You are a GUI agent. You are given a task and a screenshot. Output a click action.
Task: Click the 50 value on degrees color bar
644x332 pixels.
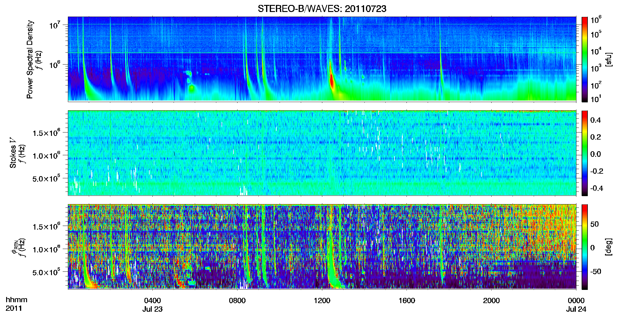595,224
